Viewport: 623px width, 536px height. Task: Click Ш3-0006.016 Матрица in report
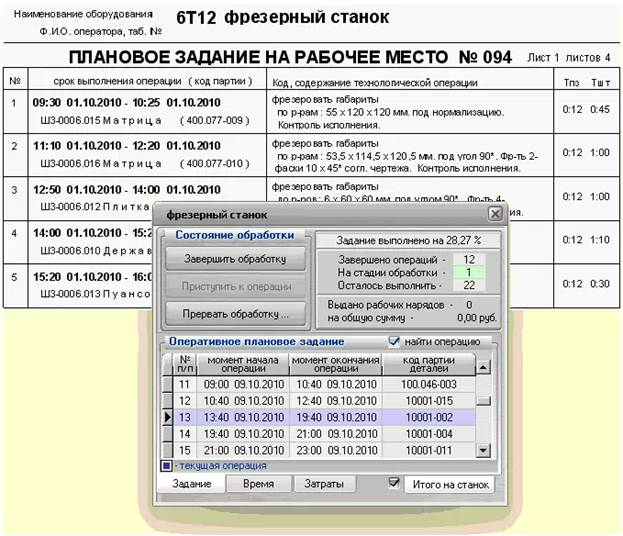(101, 164)
